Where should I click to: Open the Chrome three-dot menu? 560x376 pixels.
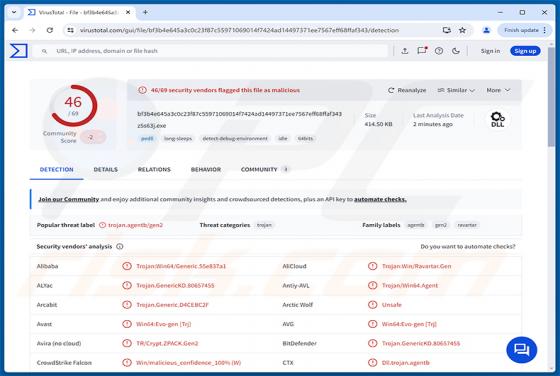click(x=545, y=30)
